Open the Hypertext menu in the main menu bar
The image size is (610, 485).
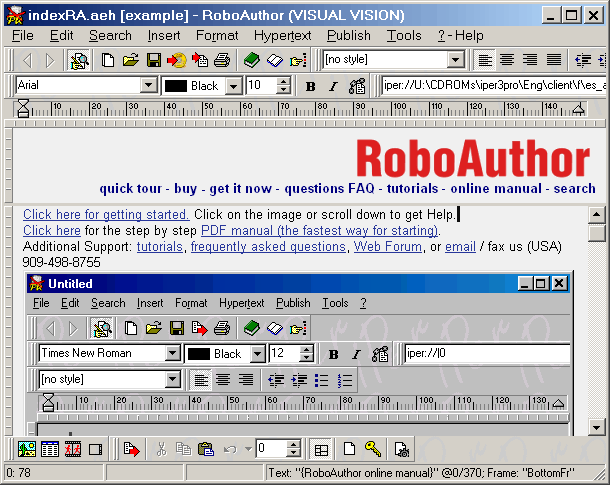282,35
